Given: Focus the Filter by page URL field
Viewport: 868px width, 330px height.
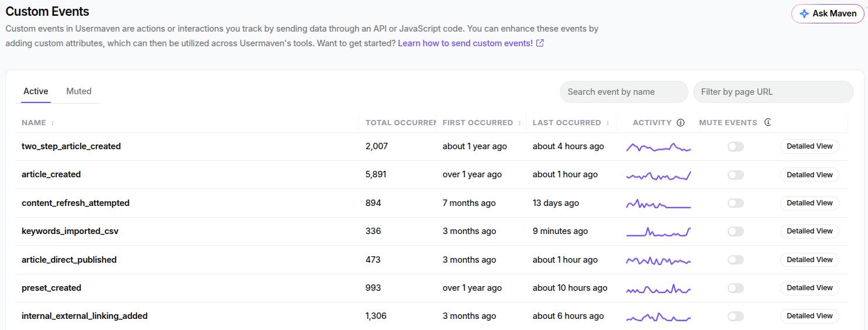Looking at the screenshot, I should click(x=773, y=92).
